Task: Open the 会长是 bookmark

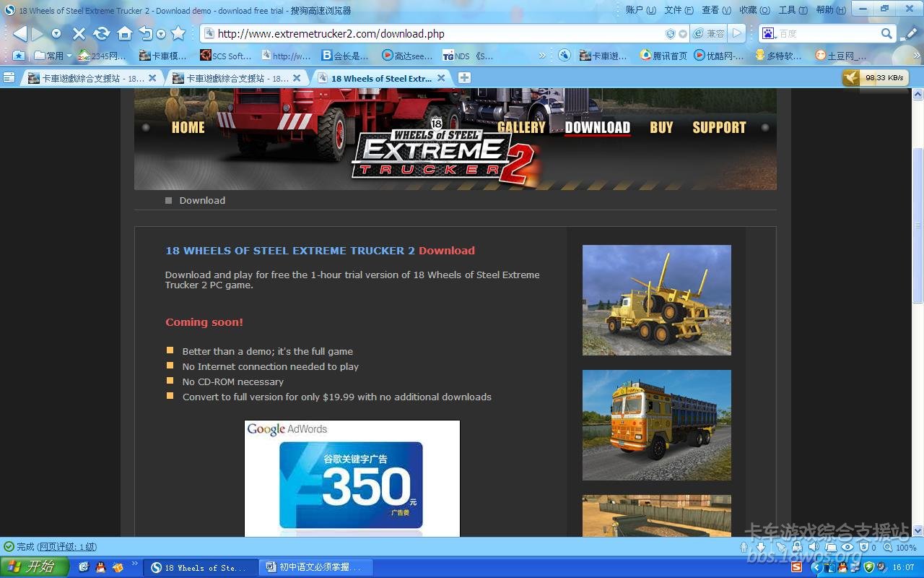Action: pos(345,56)
